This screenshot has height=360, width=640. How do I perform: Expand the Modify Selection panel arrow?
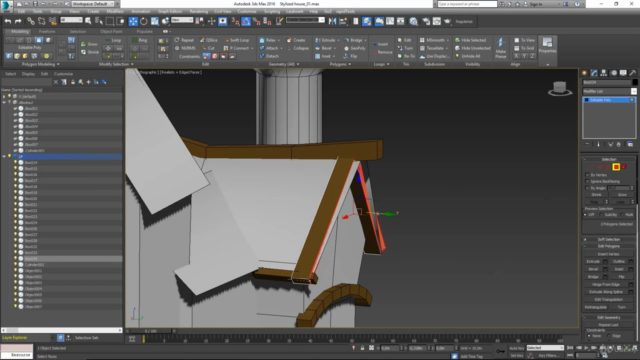pos(132,64)
